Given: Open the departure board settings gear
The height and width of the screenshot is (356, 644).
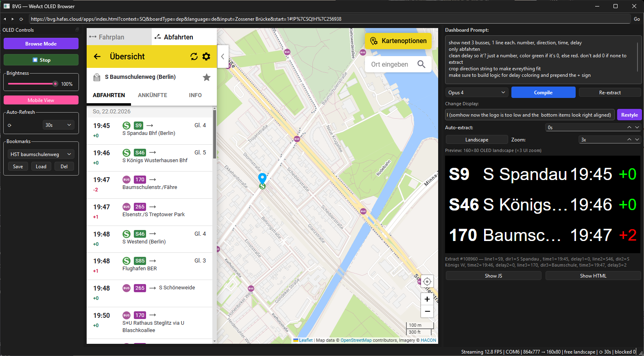Looking at the screenshot, I should [206, 56].
